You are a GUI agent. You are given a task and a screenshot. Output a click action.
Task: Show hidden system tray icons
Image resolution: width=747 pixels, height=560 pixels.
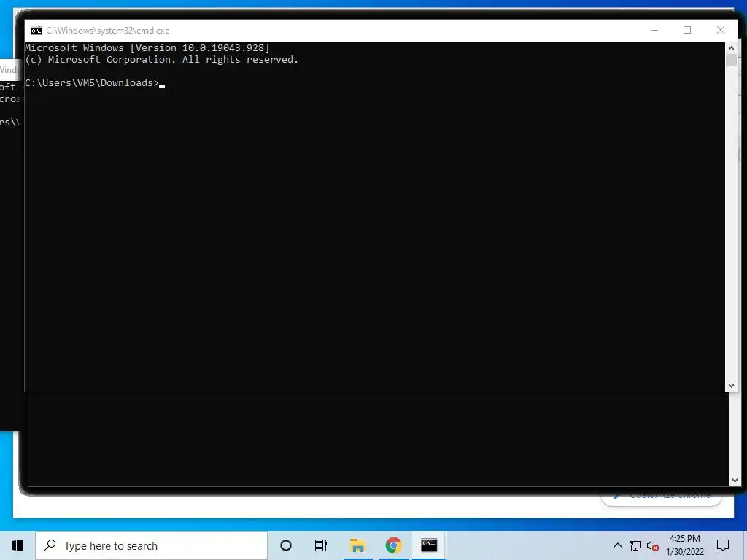tap(617, 545)
